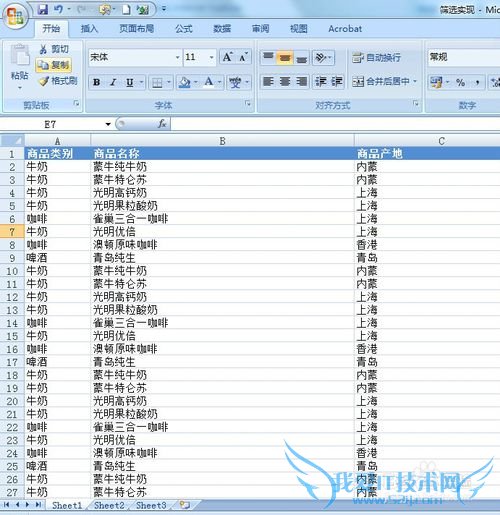Insert a new worksheet with the tab icon
The image size is (500, 515).
[184, 505]
